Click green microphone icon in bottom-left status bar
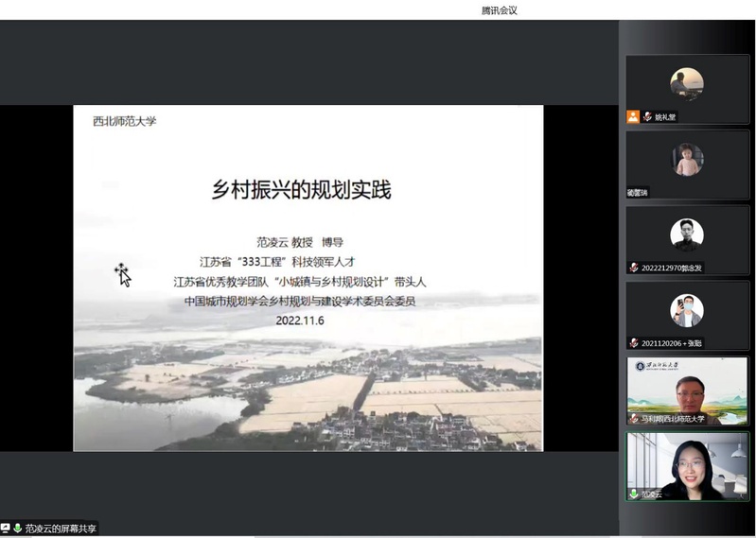Image resolution: width=756 pixels, height=538 pixels. point(17,529)
